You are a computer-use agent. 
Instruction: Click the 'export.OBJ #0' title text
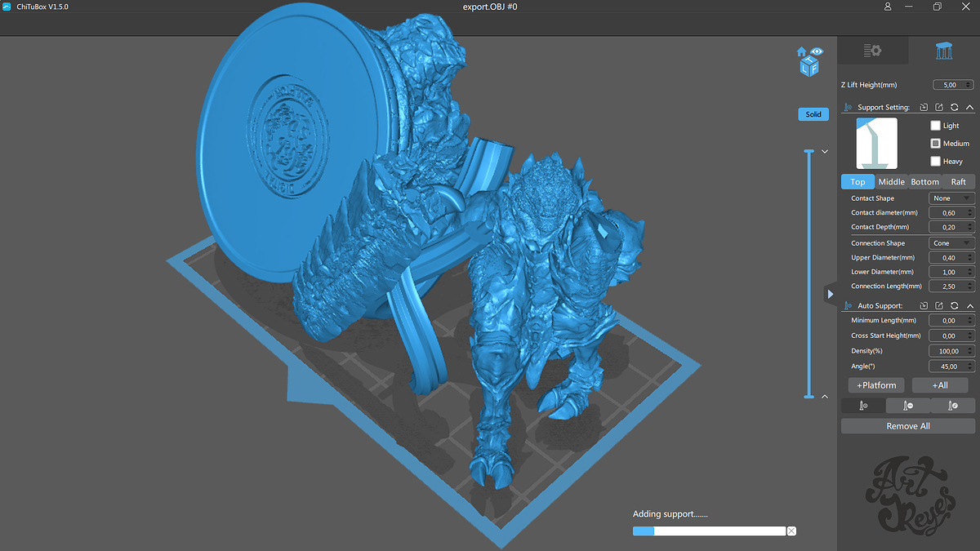pyautogui.click(x=490, y=7)
